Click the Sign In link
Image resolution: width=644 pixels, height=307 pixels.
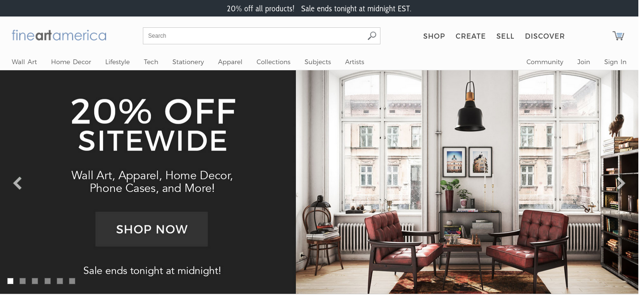pos(615,62)
